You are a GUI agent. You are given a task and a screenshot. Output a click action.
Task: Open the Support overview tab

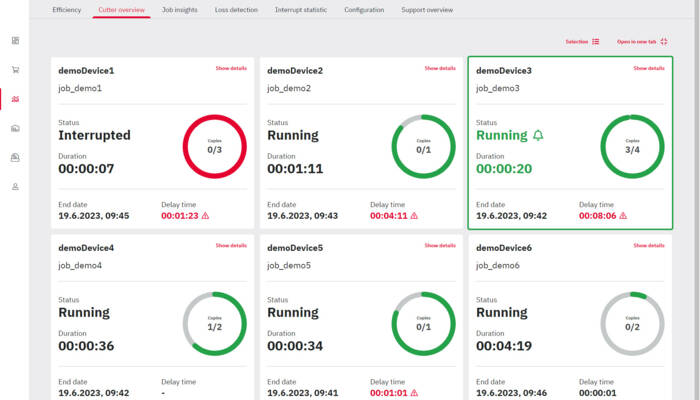427,10
